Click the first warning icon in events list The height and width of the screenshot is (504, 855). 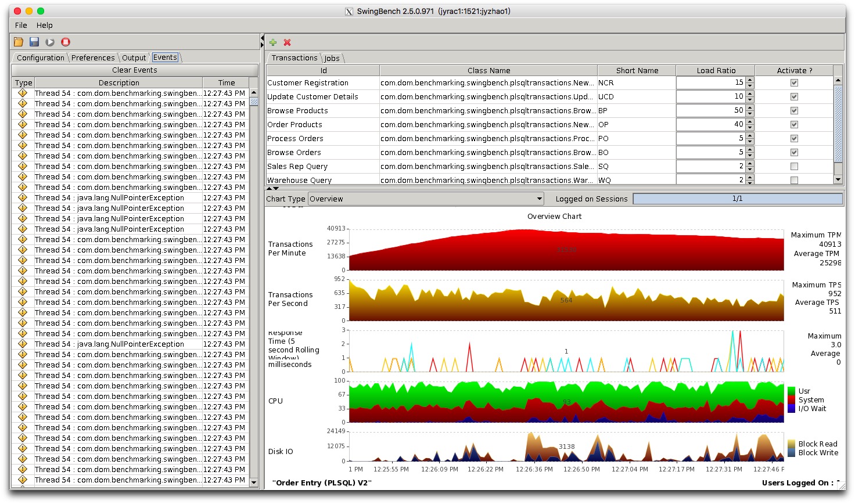(x=23, y=93)
